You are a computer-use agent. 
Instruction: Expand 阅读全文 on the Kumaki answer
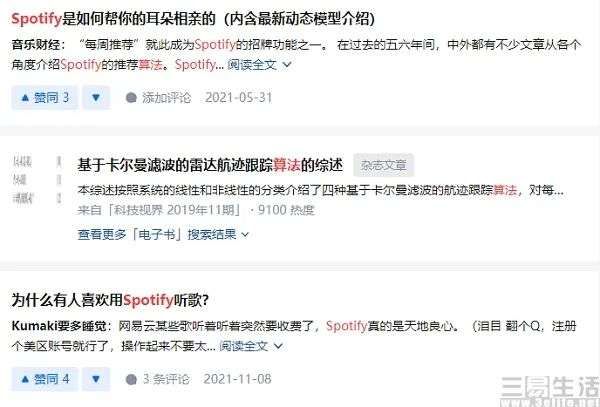point(251,346)
